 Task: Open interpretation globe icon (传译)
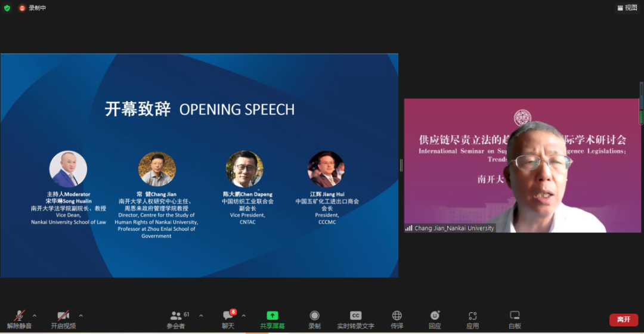397,319
